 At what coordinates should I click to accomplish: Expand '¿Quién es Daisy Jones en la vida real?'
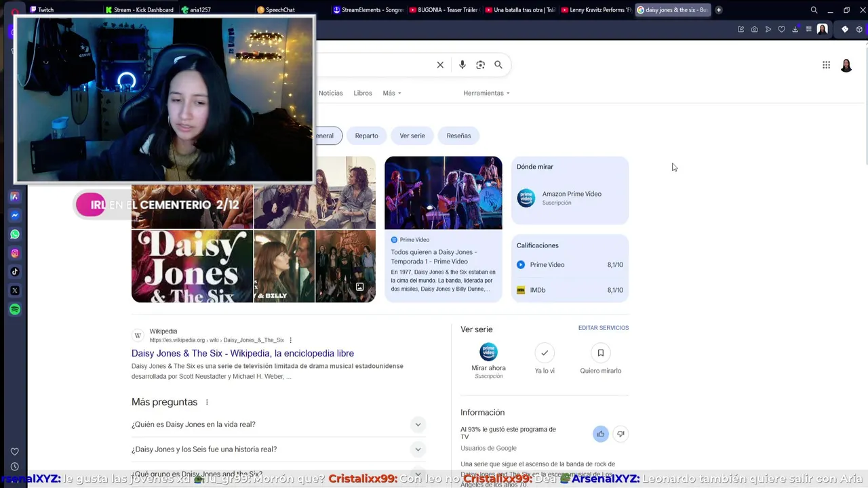click(x=278, y=424)
